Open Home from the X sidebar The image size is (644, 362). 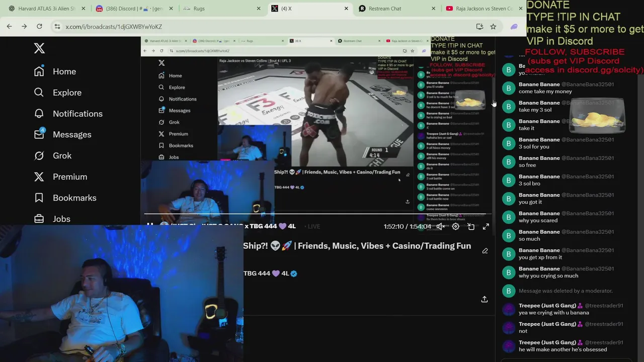tap(55, 71)
